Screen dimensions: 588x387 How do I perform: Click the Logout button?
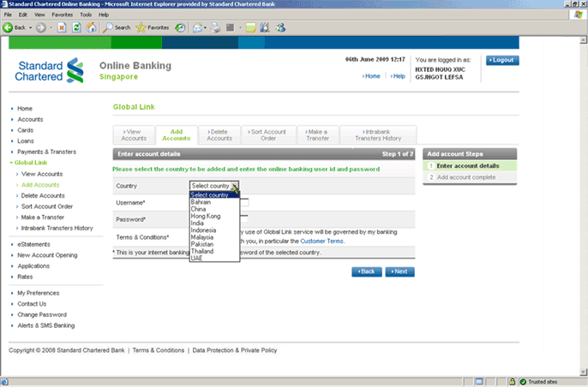[502, 60]
